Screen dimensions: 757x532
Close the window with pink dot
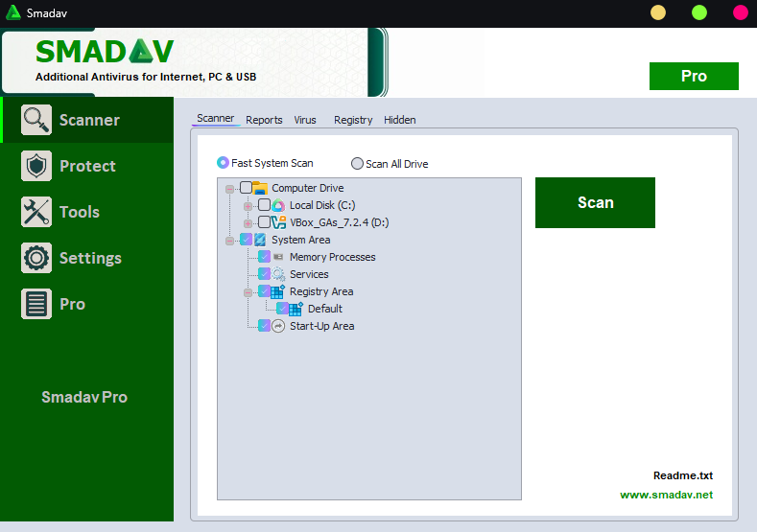tap(741, 12)
